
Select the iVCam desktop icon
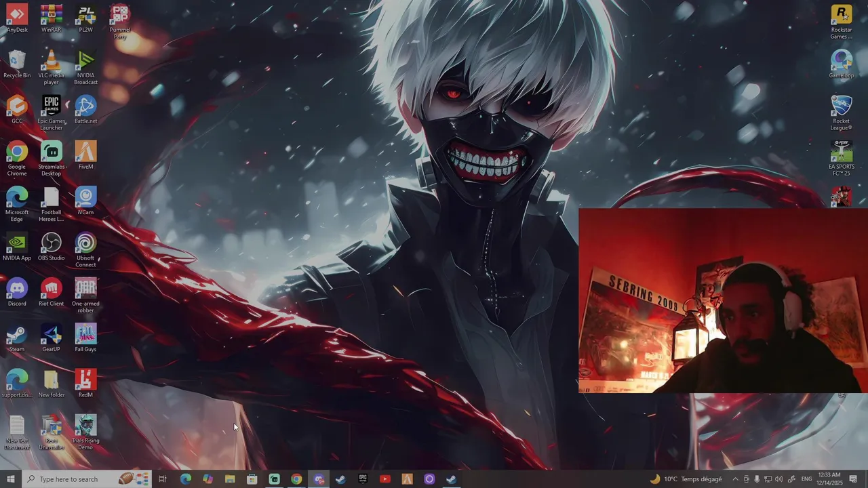85,200
